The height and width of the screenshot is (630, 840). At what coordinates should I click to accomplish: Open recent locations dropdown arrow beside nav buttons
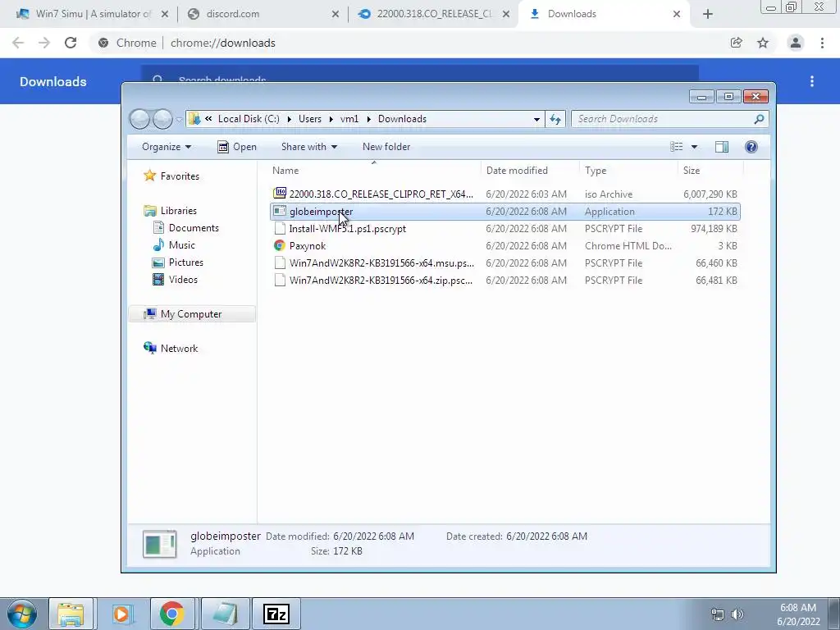tap(180, 120)
